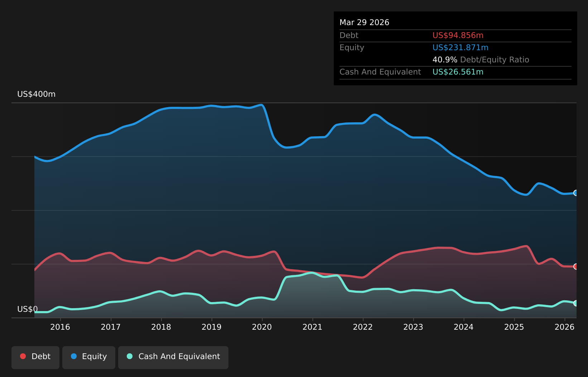Click the US$26.561m cash value

coord(458,72)
